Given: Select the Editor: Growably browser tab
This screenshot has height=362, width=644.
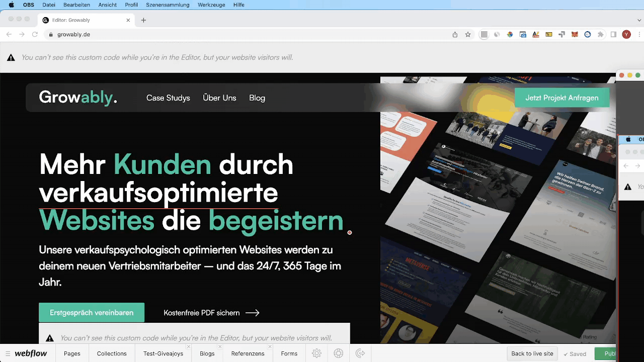Looking at the screenshot, I should (86, 20).
